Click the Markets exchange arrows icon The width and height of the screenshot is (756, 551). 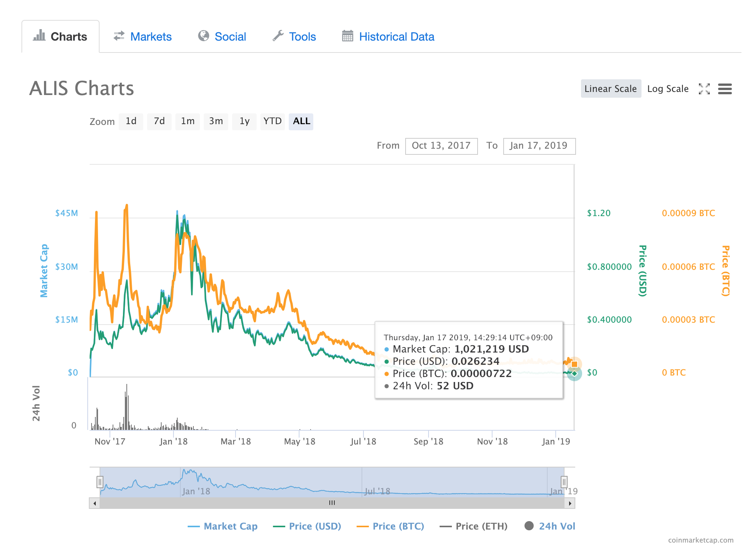coord(119,36)
